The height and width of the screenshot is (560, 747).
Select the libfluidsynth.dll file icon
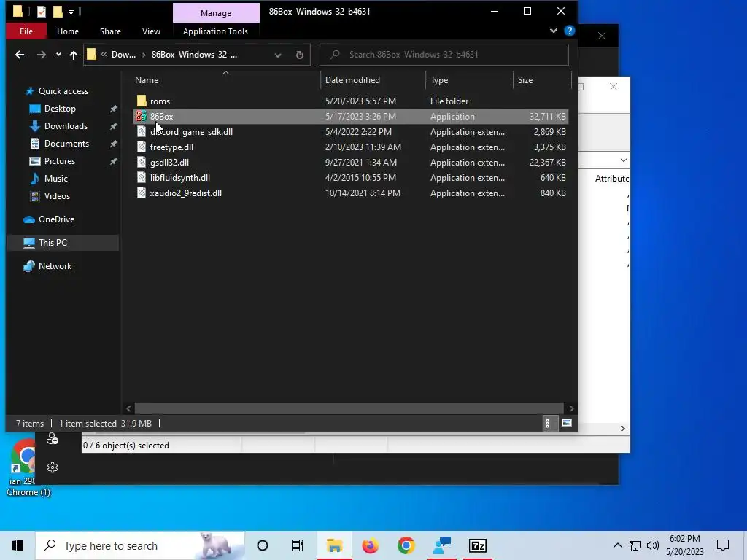click(x=141, y=178)
